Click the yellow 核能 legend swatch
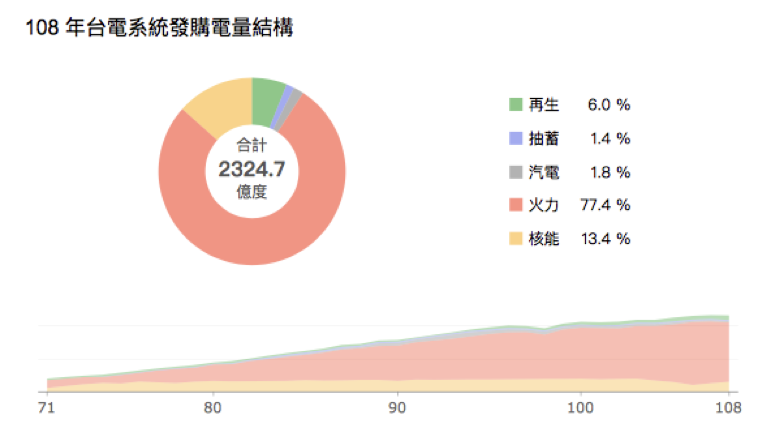Viewport: 758px width, 432px height. click(516, 238)
